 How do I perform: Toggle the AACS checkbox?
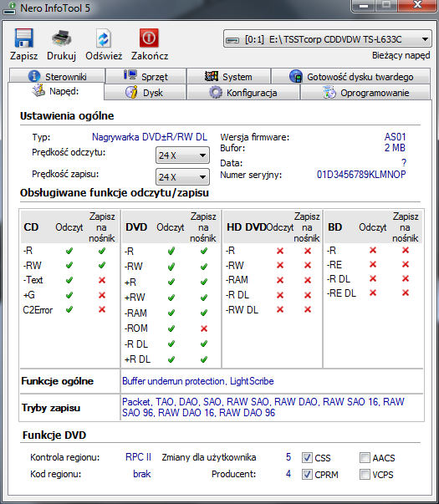point(365,457)
